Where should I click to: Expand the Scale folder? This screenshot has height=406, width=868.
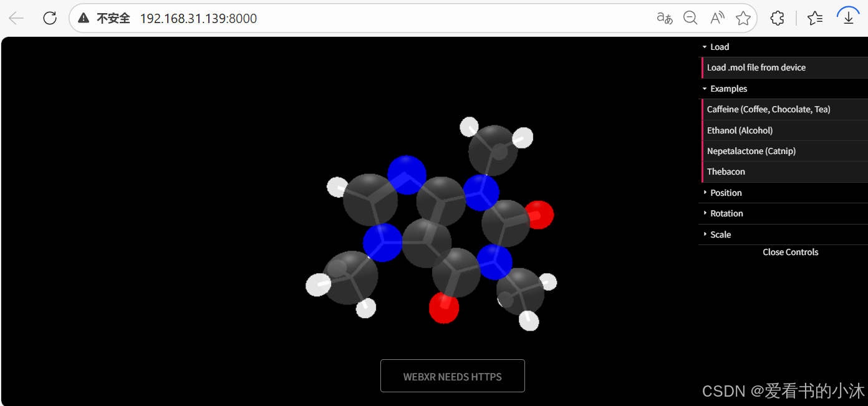783,234
